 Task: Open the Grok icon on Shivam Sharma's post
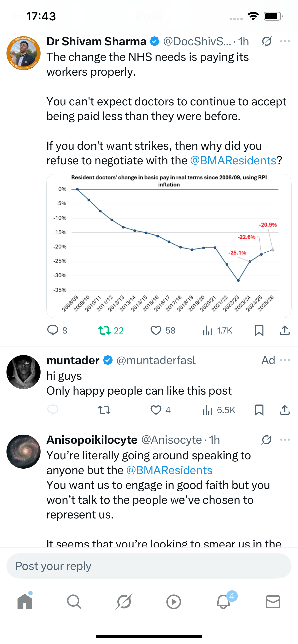(x=267, y=41)
